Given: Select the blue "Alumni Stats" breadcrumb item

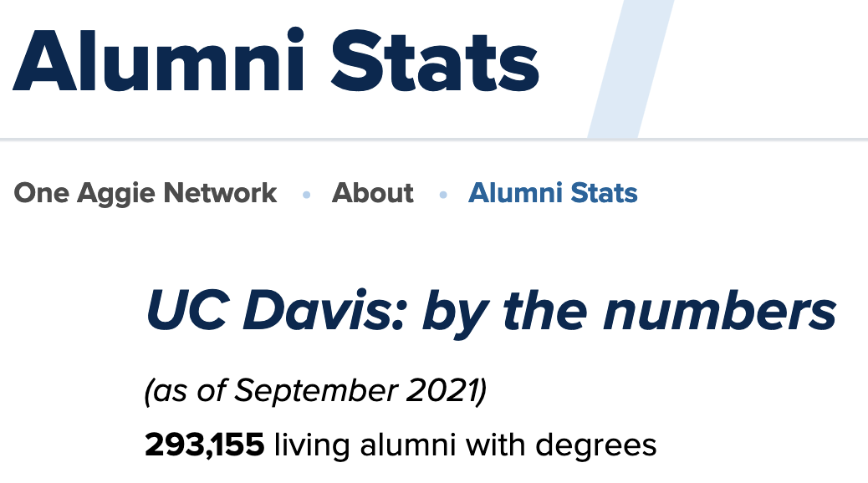Looking at the screenshot, I should coord(553,193).
